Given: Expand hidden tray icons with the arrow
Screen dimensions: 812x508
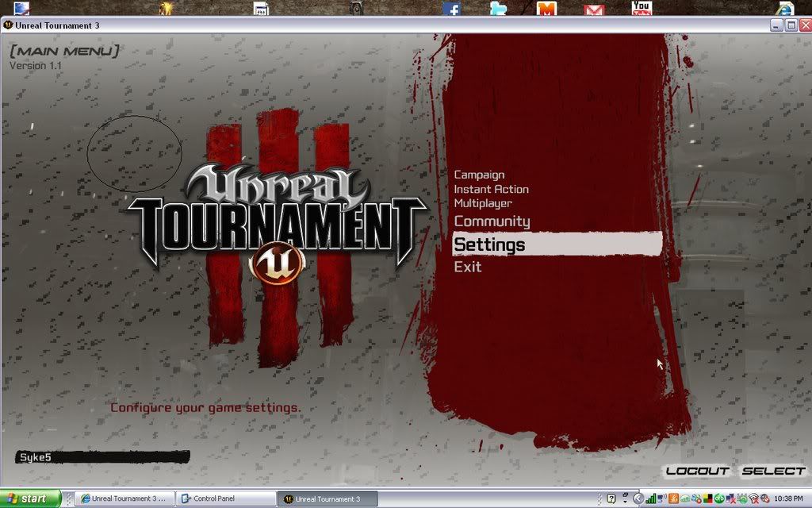Looking at the screenshot, I should (638, 499).
